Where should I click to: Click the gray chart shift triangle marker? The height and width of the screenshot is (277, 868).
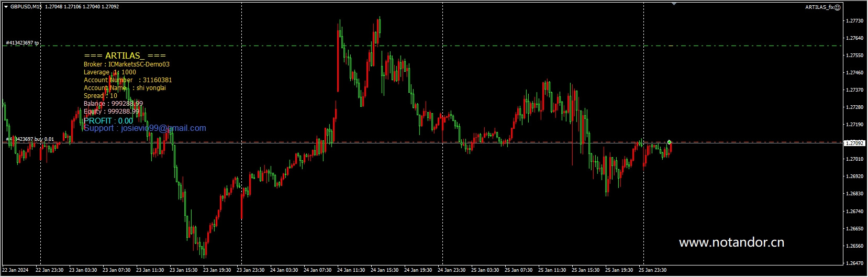[674, 4]
